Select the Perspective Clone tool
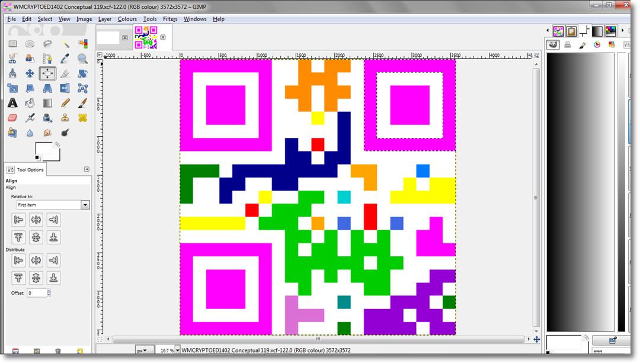Screen dimensions: 640x364 (12, 133)
